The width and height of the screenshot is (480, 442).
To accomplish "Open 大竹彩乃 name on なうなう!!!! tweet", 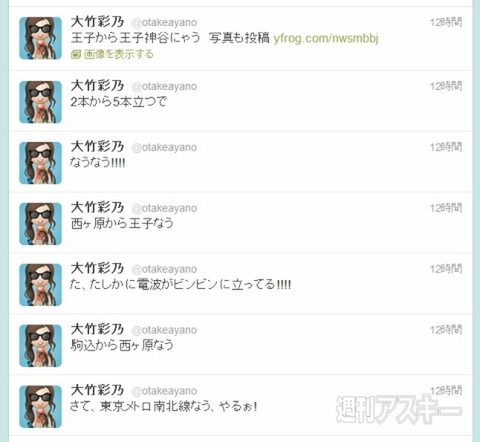I will tap(97, 147).
